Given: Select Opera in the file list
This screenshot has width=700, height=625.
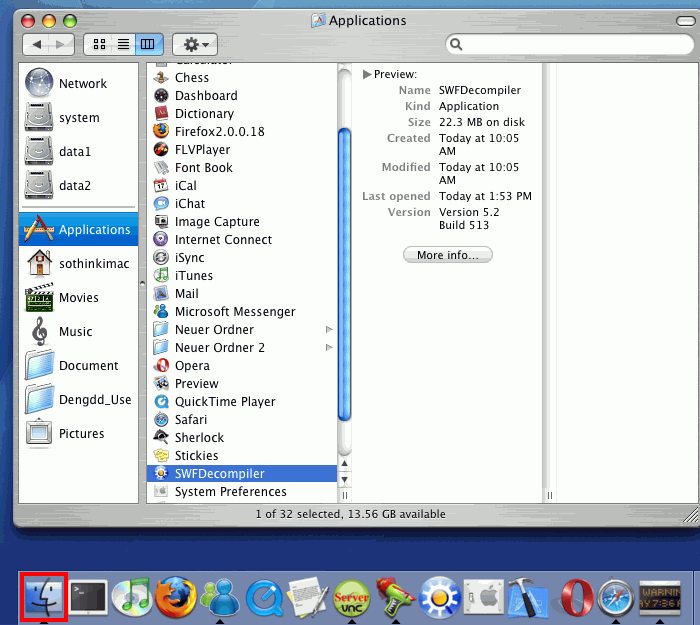Looking at the screenshot, I should 242,366.
